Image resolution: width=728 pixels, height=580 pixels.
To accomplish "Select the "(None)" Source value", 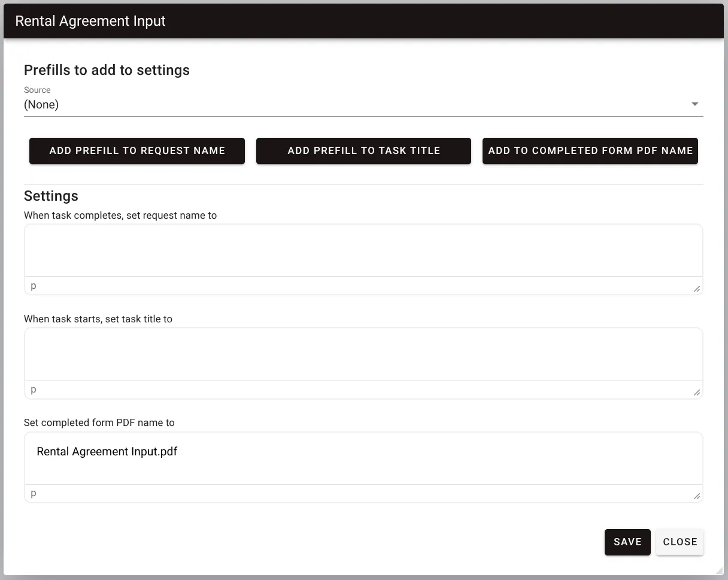I will click(41, 105).
